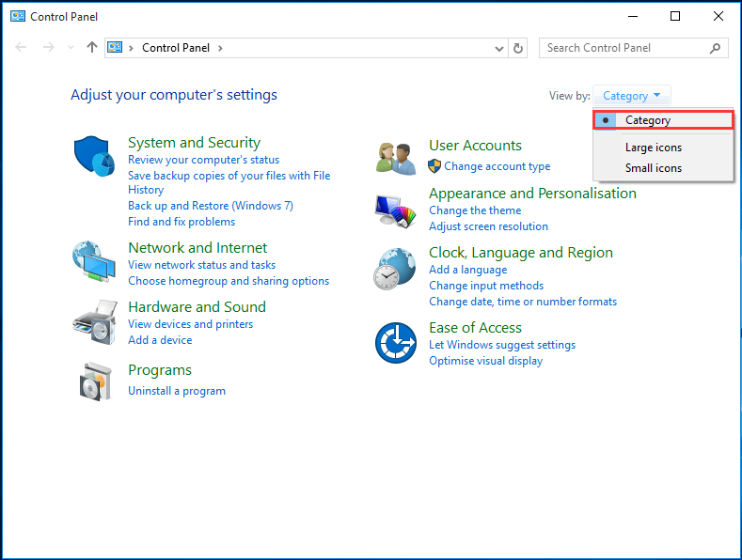This screenshot has width=742, height=560.
Task: Minimize the Control Panel window
Action: tap(633, 16)
